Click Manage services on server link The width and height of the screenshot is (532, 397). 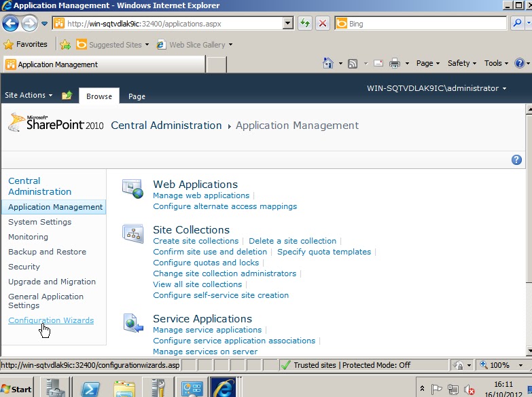click(x=205, y=352)
